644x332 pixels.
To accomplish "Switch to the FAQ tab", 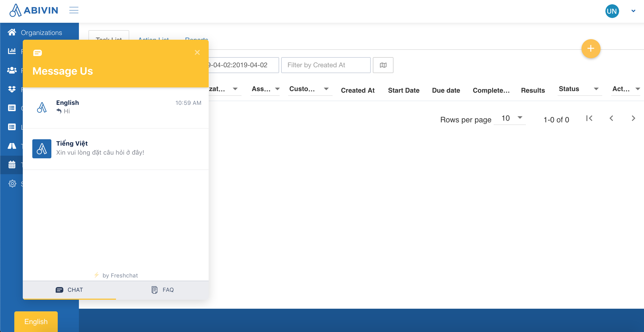I will coord(162,290).
